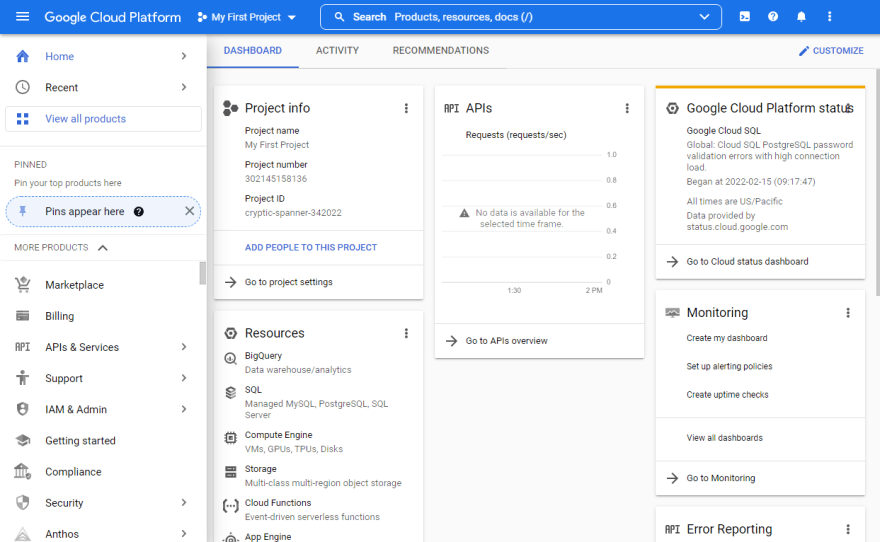The image size is (880, 542).
Task: Click Set up alerting policies link
Action: click(x=729, y=366)
